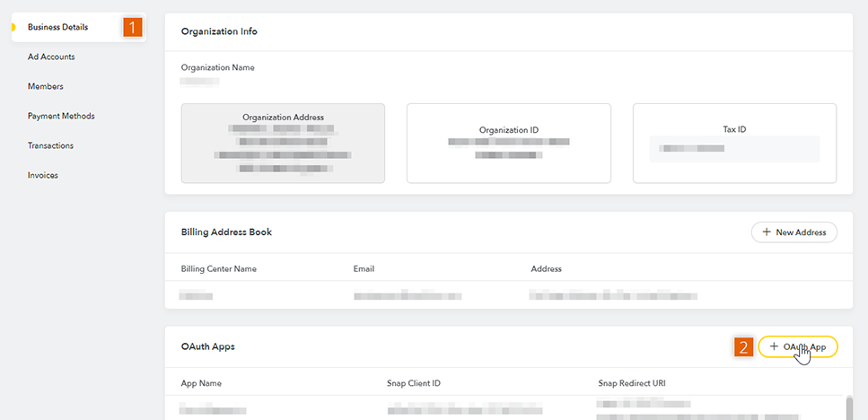Select Payment Methods in sidebar
868x420 pixels.
pyautogui.click(x=61, y=116)
